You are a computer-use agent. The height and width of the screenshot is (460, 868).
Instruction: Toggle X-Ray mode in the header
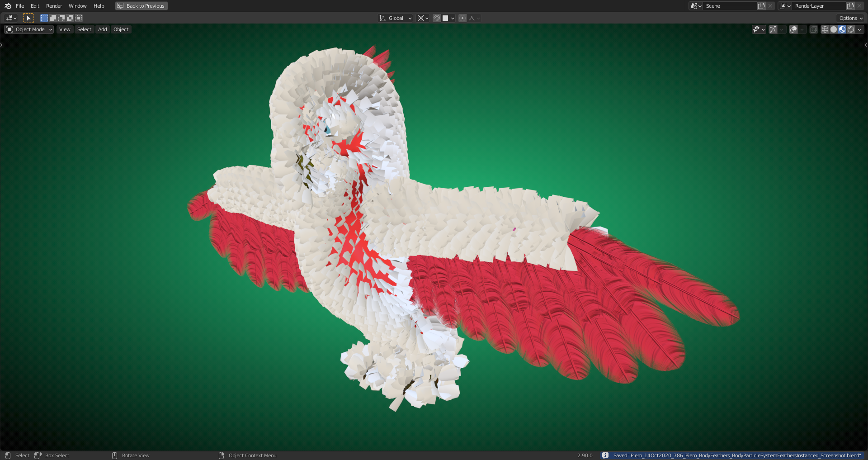(x=813, y=29)
